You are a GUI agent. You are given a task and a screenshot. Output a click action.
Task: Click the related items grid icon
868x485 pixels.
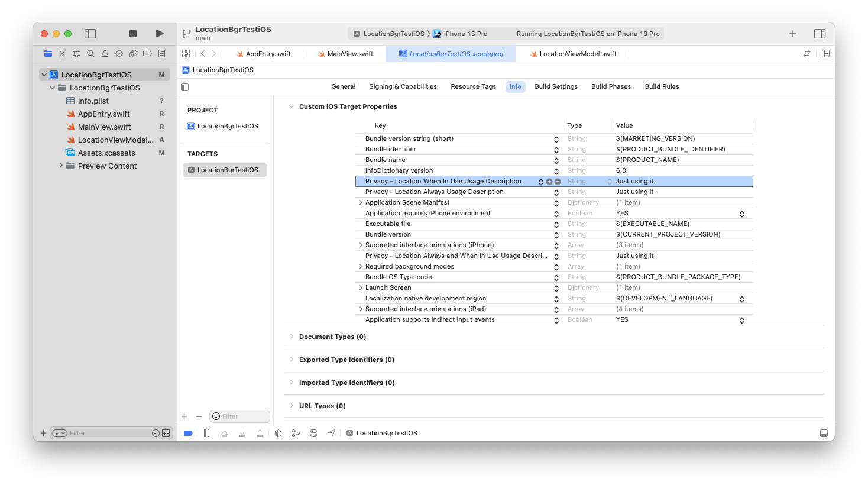(186, 53)
